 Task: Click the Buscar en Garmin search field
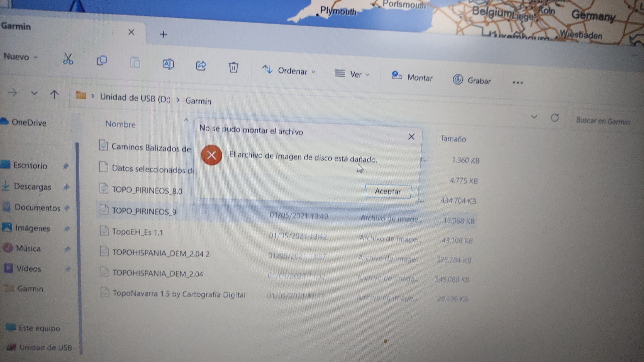pos(602,121)
